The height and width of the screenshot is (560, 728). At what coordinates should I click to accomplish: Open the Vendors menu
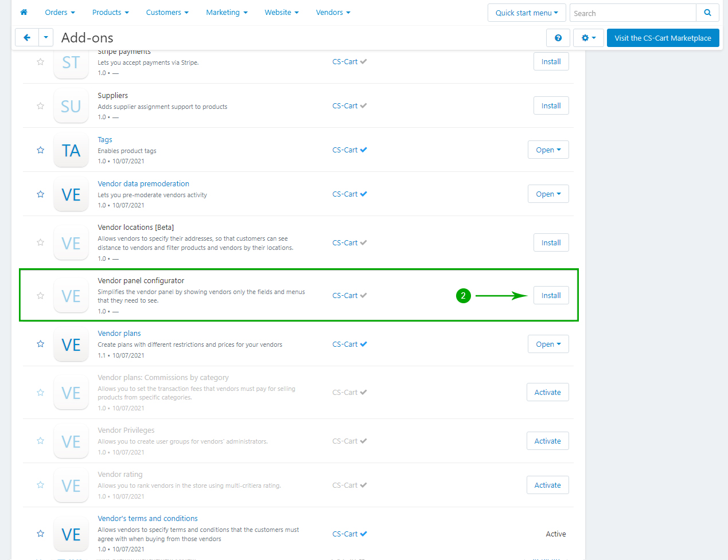[333, 12]
